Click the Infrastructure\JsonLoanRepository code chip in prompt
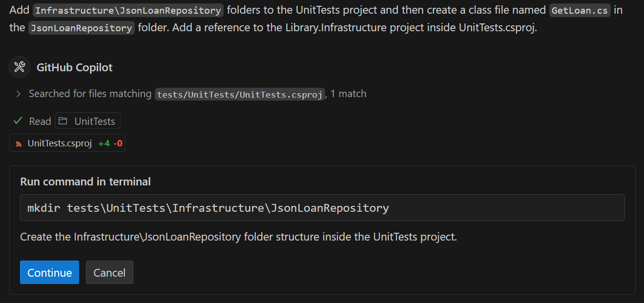 click(x=128, y=10)
